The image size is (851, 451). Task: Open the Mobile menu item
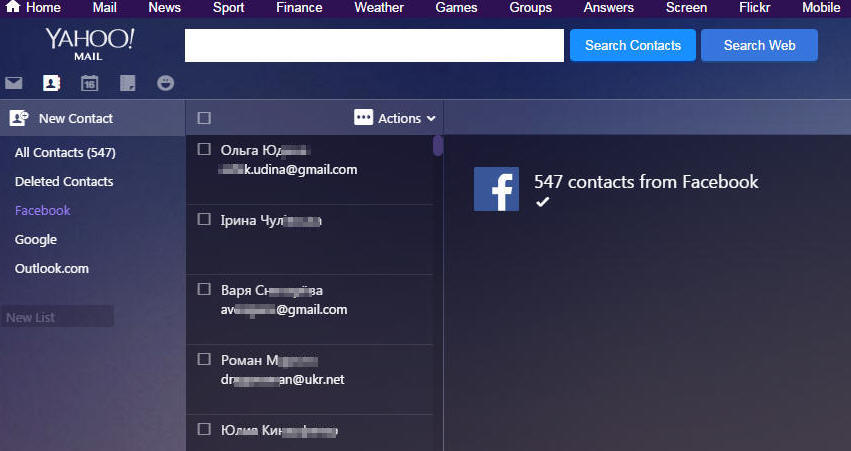(821, 8)
